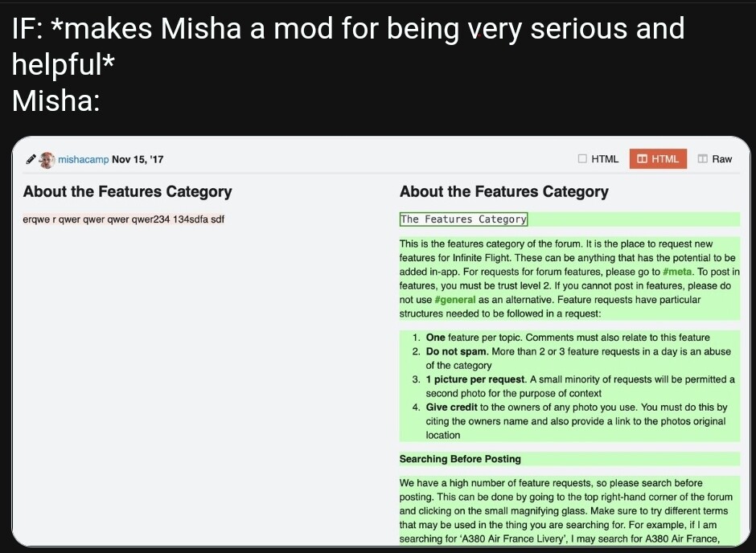The height and width of the screenshot is (553, 756).
Task: Switch to the highlighted side-by-side HTML tab
Action: [658, 159]
